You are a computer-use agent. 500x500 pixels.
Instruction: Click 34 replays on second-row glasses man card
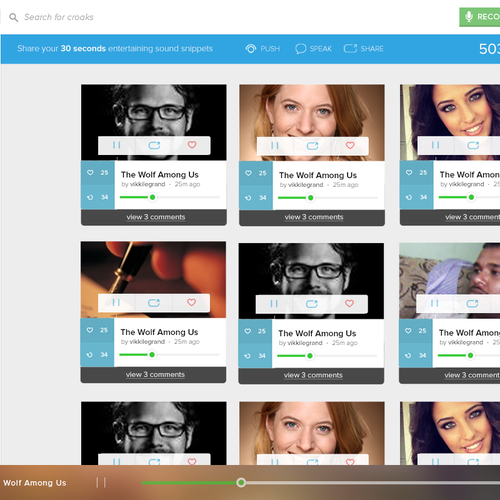click(255, 356)
